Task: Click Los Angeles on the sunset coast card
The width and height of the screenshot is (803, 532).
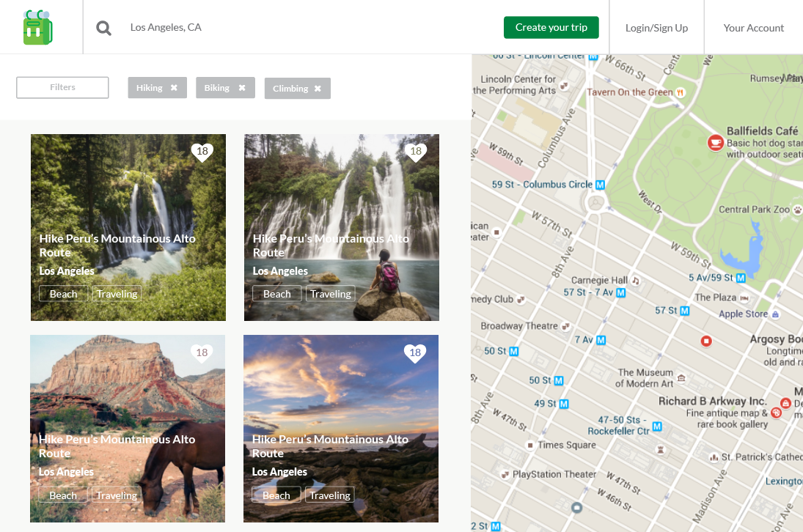Action: tap(279, 472)
